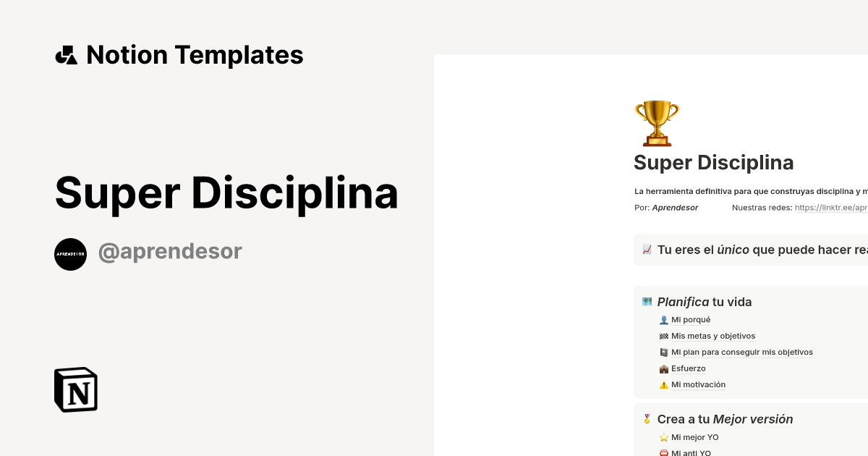
Task: Click the stop sign icon next to Mi anti YO
Action: pyautogui.click(x=663, y=452)
